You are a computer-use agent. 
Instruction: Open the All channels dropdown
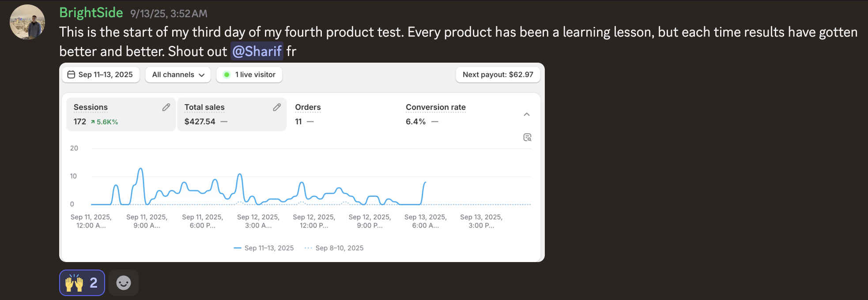178,75
